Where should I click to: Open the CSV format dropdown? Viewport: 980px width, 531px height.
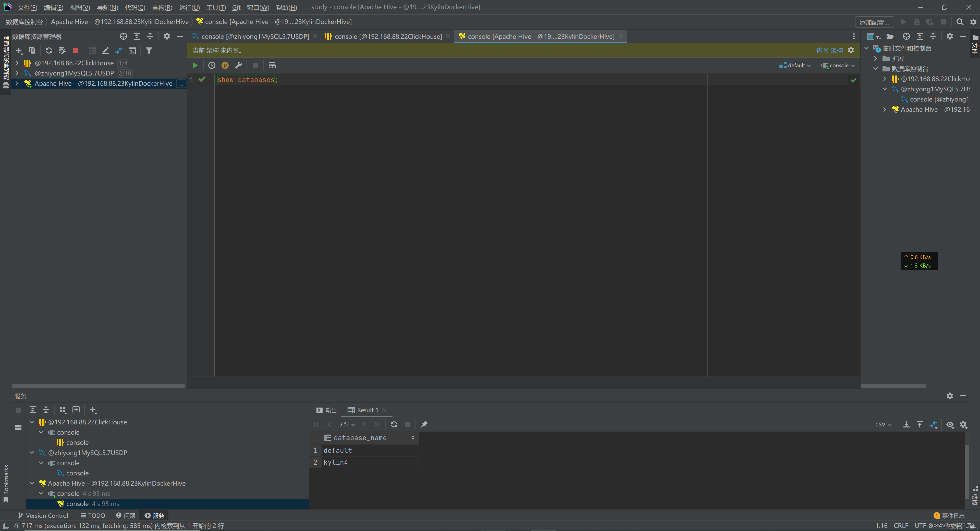point(883,424)
